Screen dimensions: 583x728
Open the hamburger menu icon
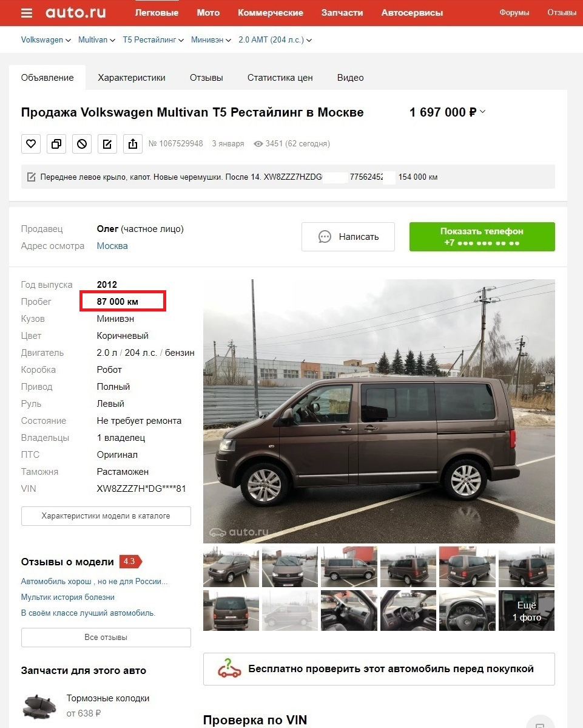tap(27, 13)
